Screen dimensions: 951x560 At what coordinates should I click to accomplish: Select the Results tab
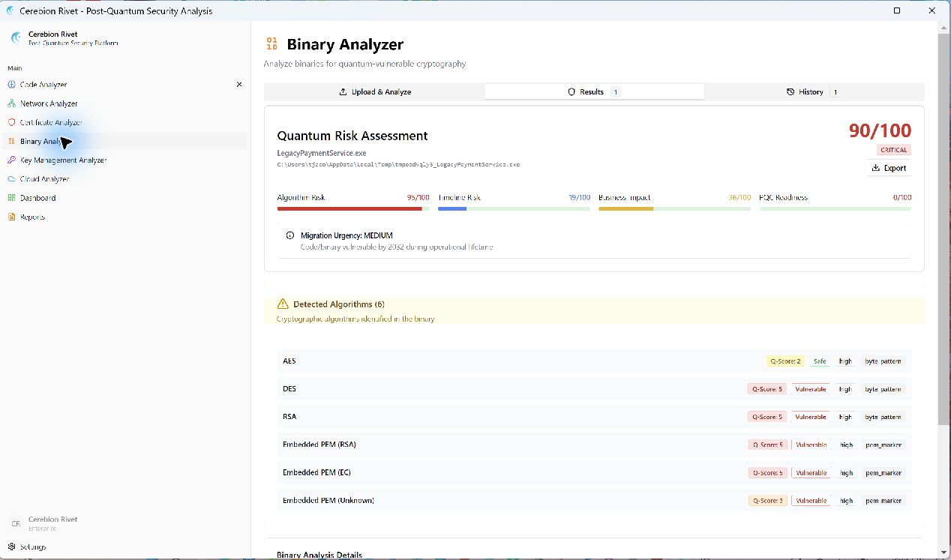(x=594, y=91)
